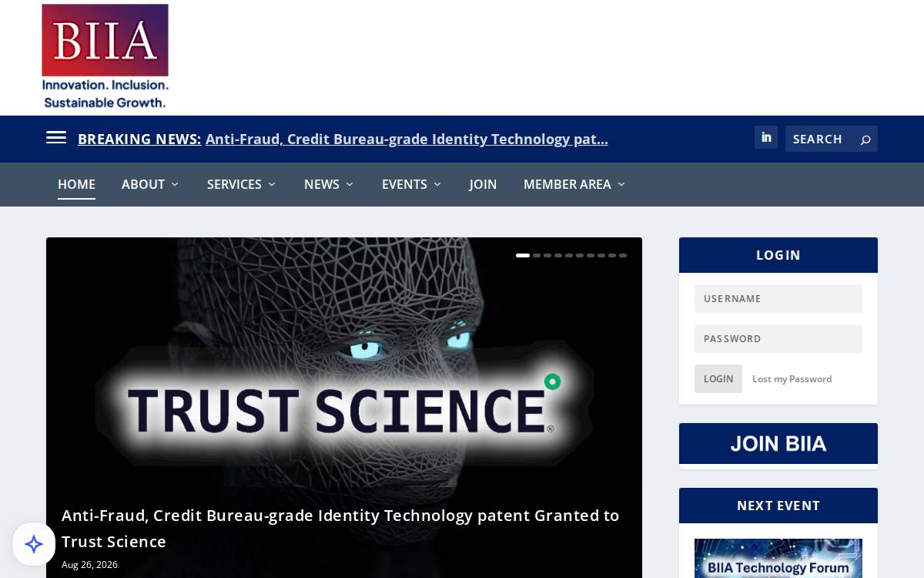Open the hamburger menu beside Breaking News

point(56,138)
